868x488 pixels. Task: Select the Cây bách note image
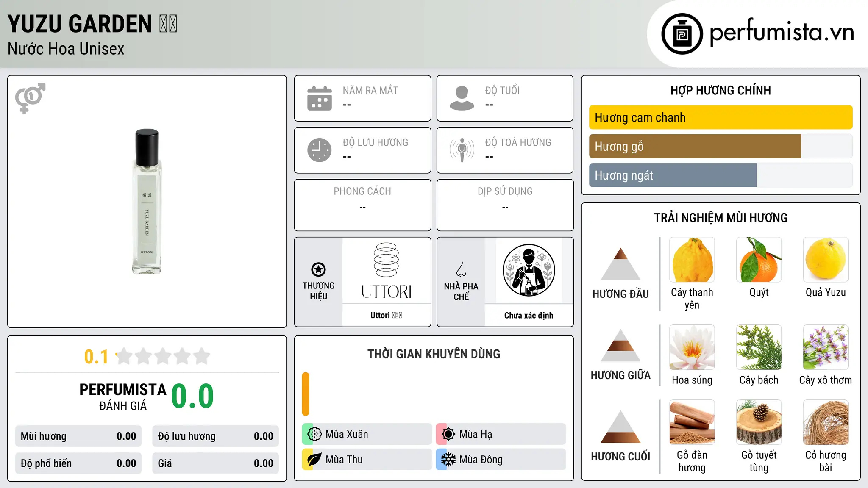pyautogui.click(x=759, y=347)
